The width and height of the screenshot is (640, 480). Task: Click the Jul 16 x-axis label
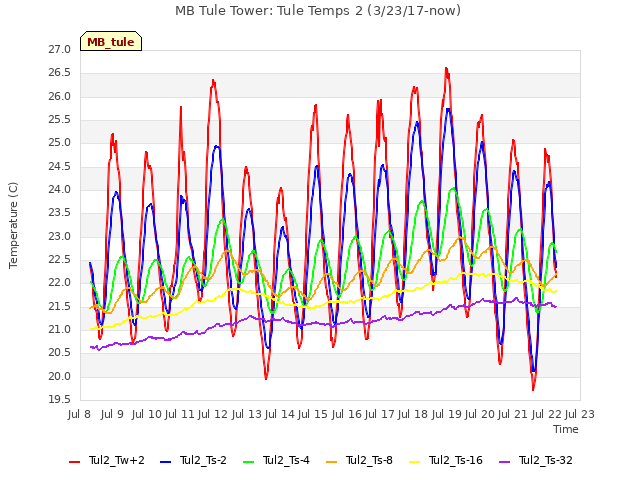[x=347, y=414]
